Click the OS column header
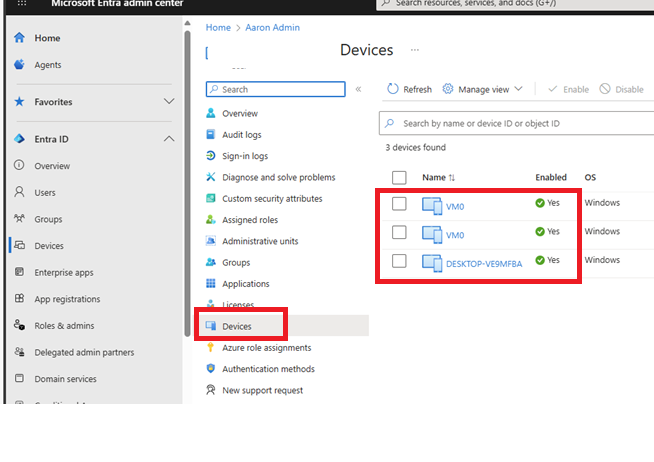The width and height of the screenshot is (654, 462). [x=590, y=177]
